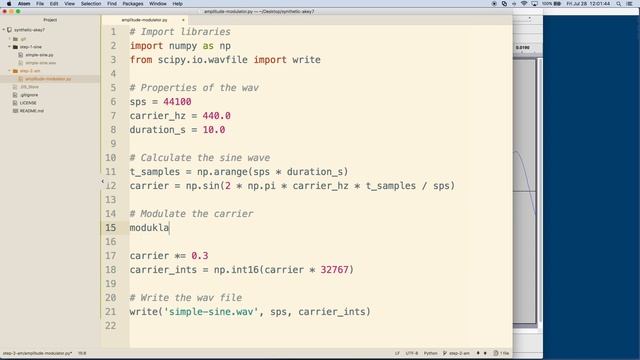Select the step-2-am folder

point(30,71)
